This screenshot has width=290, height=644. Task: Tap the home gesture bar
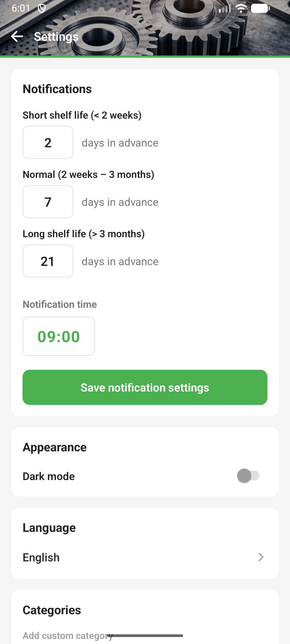coord(145,635)
